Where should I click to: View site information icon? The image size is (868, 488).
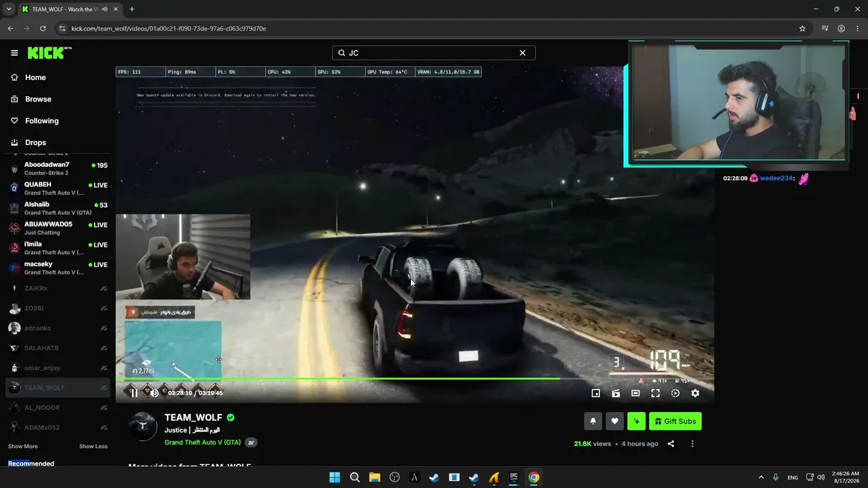[x=62, y=28]
